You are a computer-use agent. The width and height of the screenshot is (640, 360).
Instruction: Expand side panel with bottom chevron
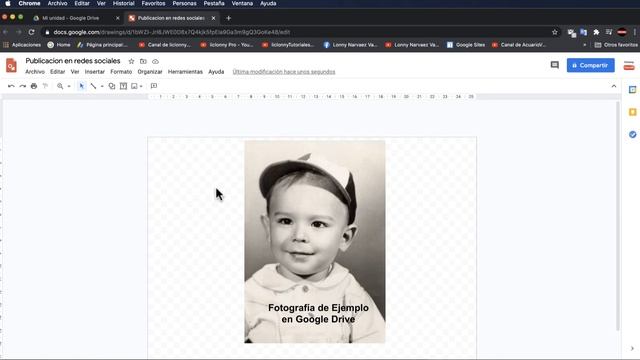632,349
